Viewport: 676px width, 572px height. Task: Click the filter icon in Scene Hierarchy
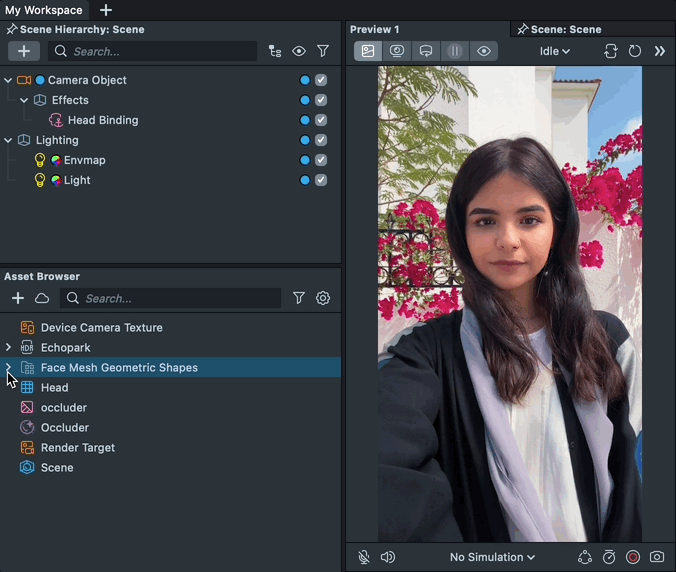[323, 51]
